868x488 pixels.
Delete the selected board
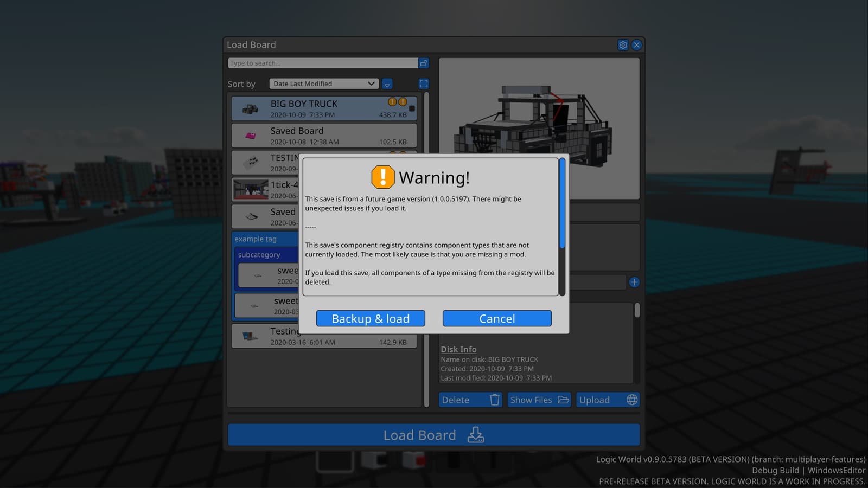470,400
